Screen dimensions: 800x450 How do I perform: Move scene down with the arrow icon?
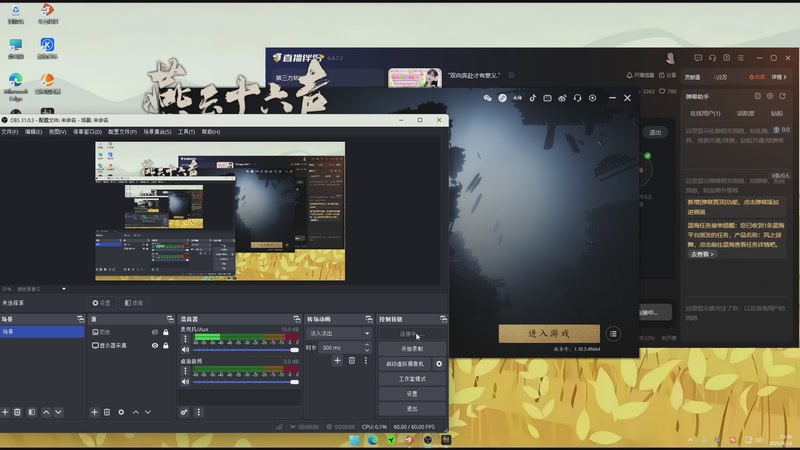pyautogui.click(x=58, y=412)
